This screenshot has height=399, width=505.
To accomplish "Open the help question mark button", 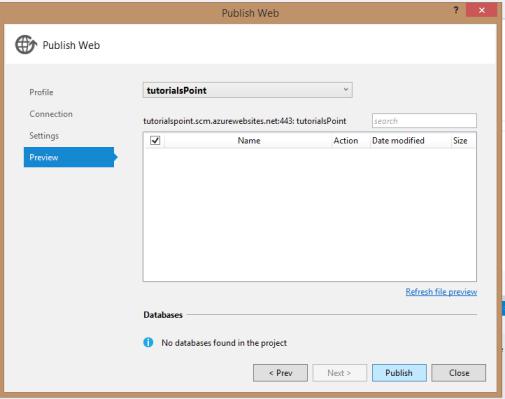I will (x=456, y=11).
